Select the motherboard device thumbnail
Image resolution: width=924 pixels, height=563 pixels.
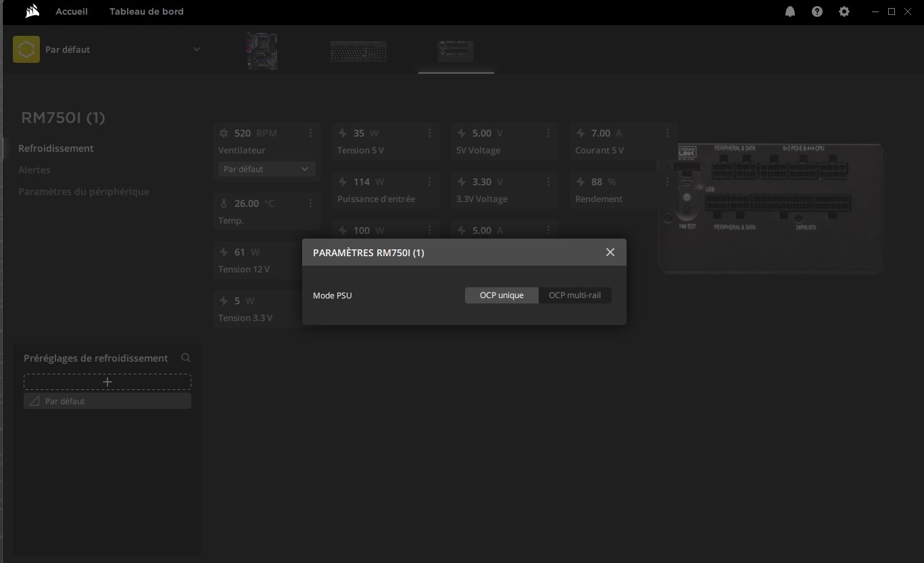point(262,51)
